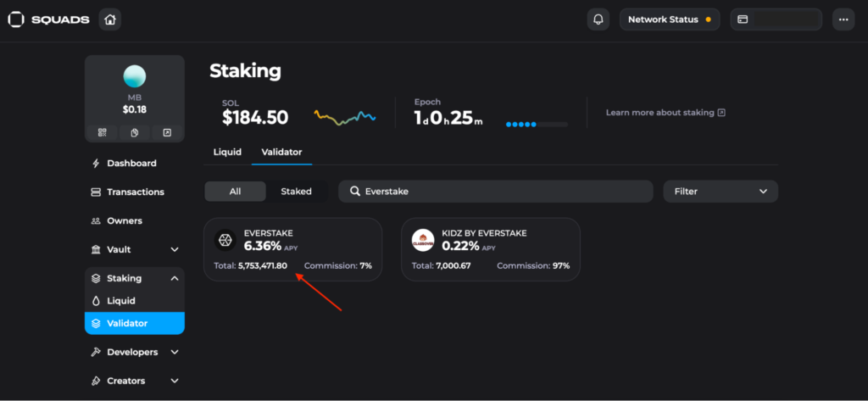Click the $0.18 account balance

pyautogui.click(x=135, y=109)
